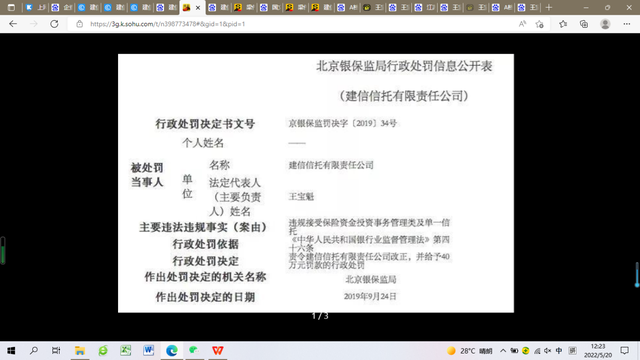Viewport: 640px width, 360px height.
Task: Toggle mute via volume tray icon
Action: [x=548, y=351]
